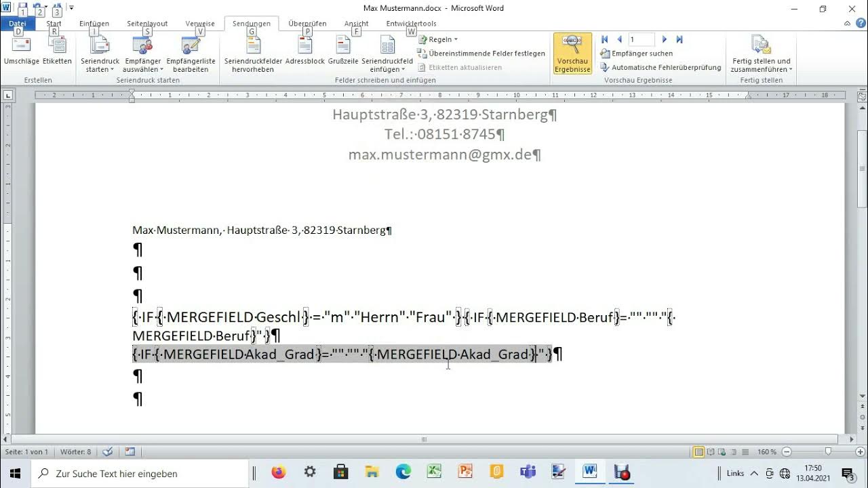Open Excel from the taskbar
Image resolution: width=868 pixels, height=488 pixels.
[x=434, y=472]
